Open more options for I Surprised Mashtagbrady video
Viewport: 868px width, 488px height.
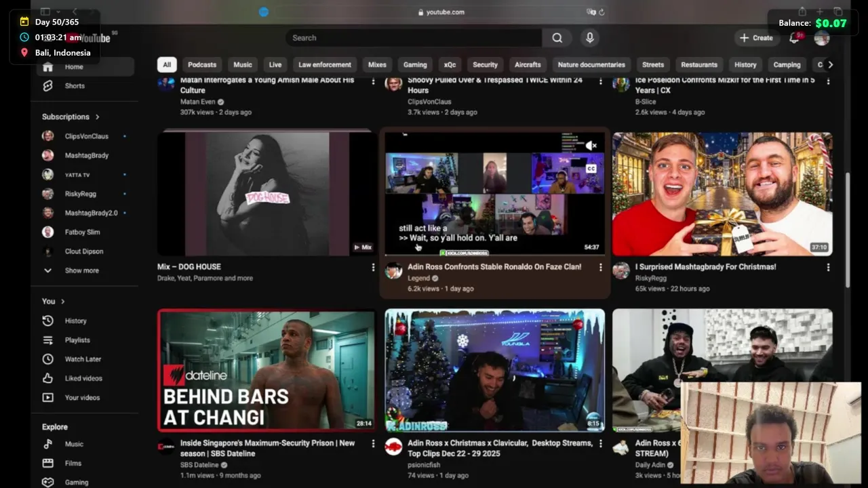point(828,268)
